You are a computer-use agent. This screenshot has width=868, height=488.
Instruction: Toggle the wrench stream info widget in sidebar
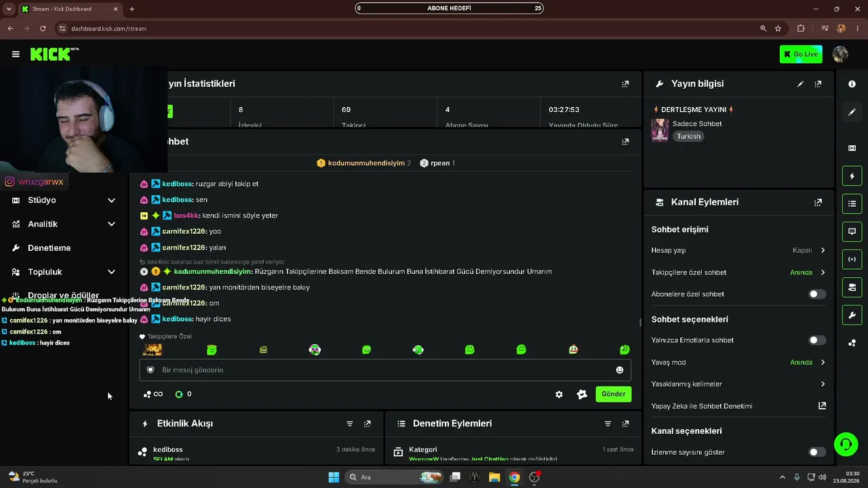pyautogui.click(x=852, y=315)
